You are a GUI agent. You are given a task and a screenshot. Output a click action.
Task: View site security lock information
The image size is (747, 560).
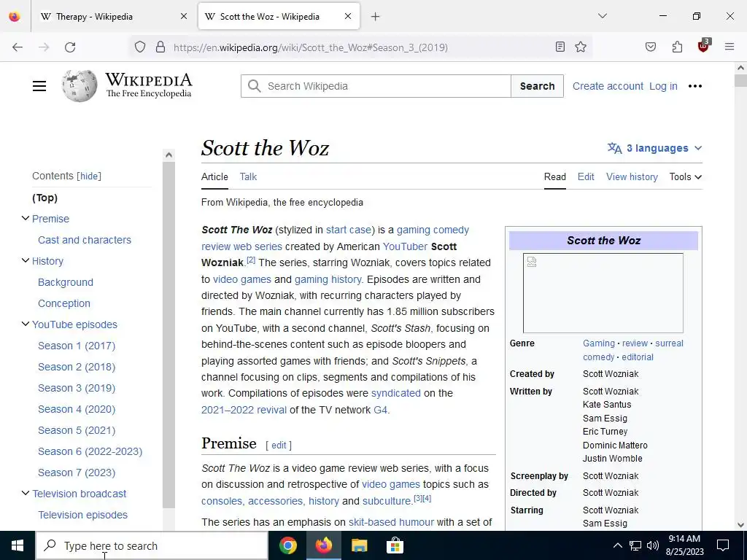[x=160, y=47]
